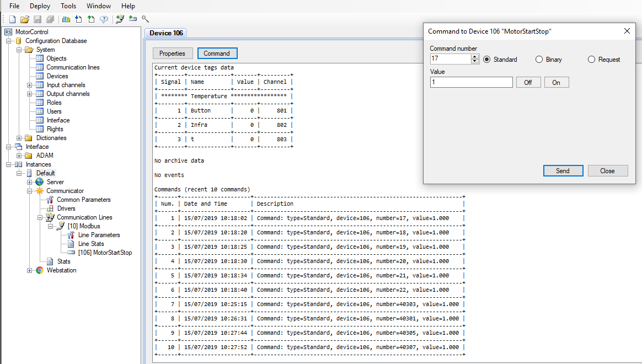The image size is (642, 364).
Task: Click the Line Parameters tools icon
Action: 71,235
